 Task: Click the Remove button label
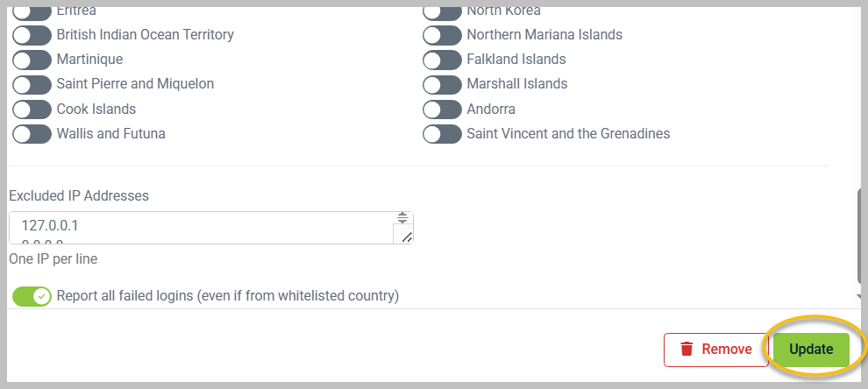click(x=727, y=349)
